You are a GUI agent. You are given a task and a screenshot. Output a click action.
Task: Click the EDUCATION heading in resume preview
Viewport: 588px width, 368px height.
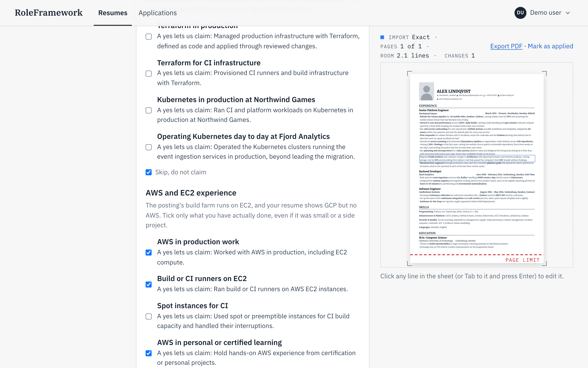pyautogui.click(x=427, y=233)
